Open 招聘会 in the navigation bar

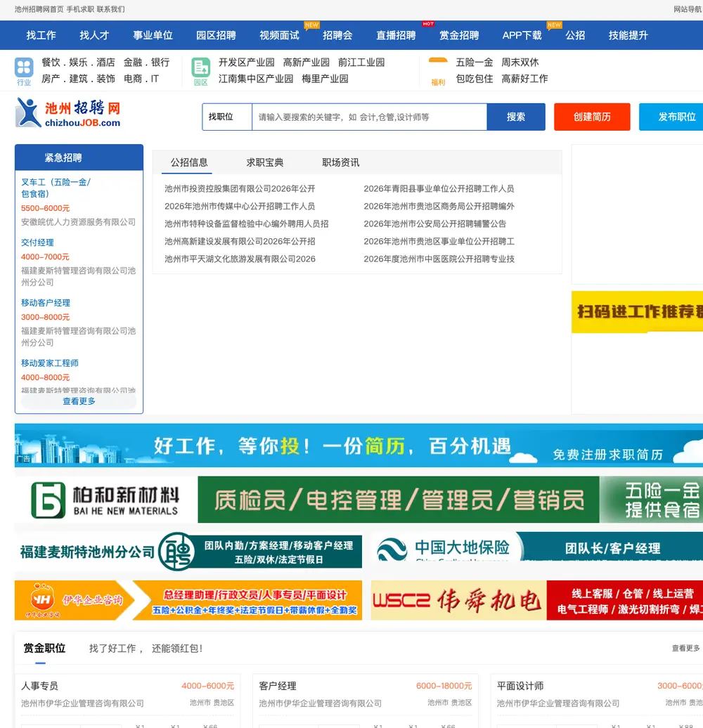click(x=337, y=35)
